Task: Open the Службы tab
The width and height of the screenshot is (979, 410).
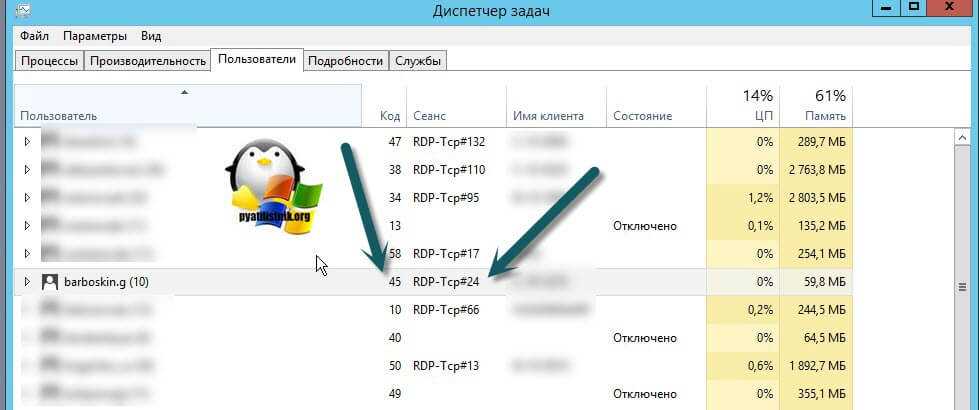Action: pos(418,61)
